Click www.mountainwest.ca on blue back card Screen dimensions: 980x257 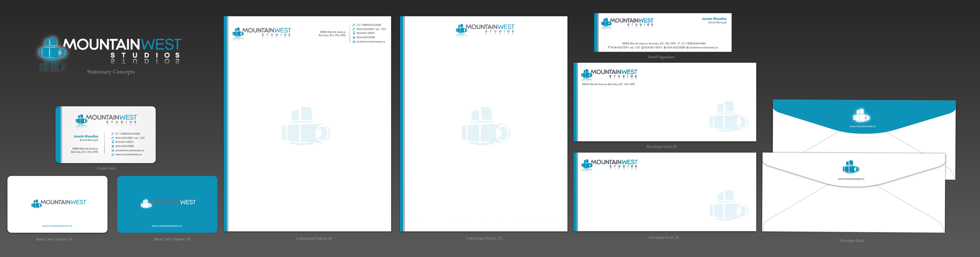[x=167, y=226]
